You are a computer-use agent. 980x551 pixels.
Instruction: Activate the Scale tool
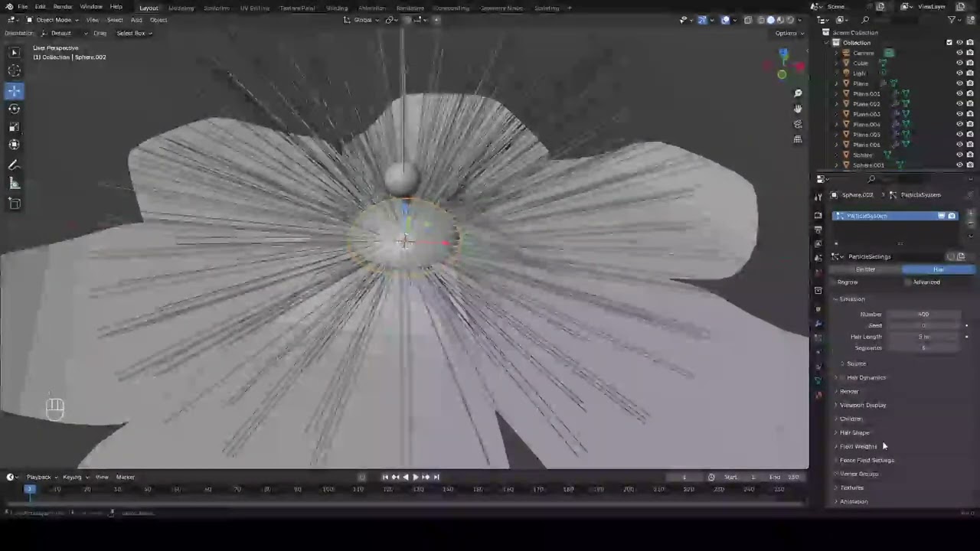[x=15, y=127]
